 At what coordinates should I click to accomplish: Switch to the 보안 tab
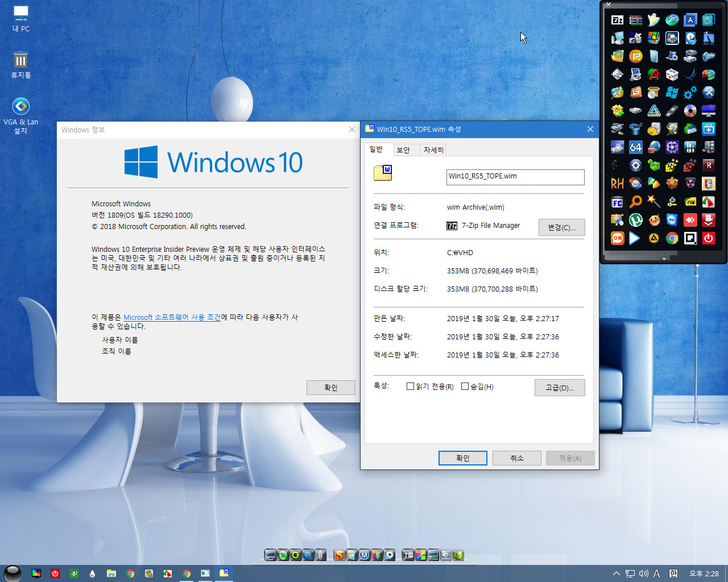403,150
